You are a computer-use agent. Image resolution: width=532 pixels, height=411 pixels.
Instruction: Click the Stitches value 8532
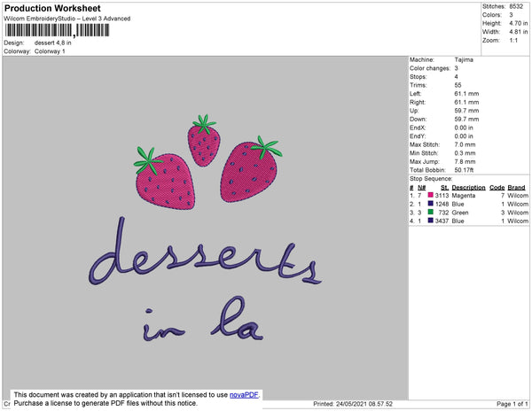pos(516,6)
